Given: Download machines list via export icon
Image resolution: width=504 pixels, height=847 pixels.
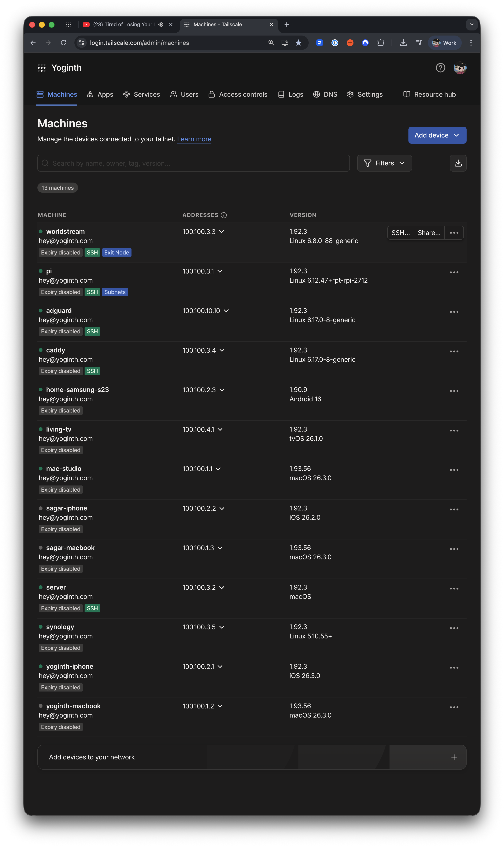Looking at the screenshot, I should (x=458, y=163).
